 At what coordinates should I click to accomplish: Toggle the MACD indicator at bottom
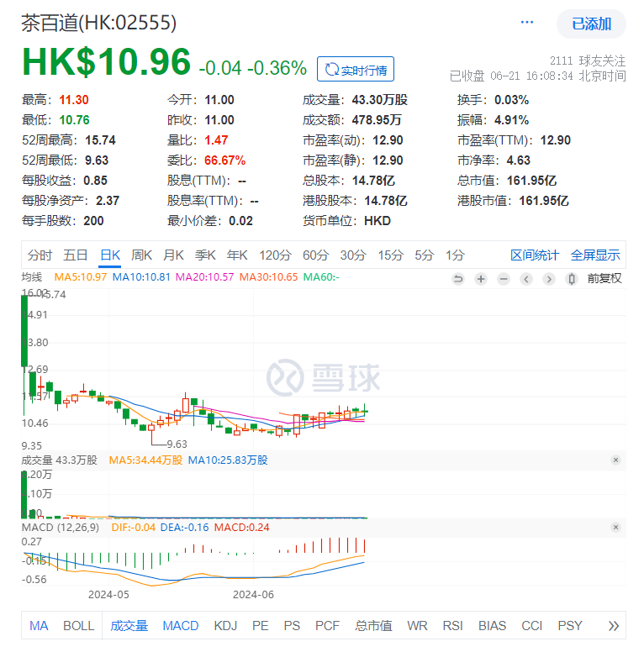coord(181,626)
